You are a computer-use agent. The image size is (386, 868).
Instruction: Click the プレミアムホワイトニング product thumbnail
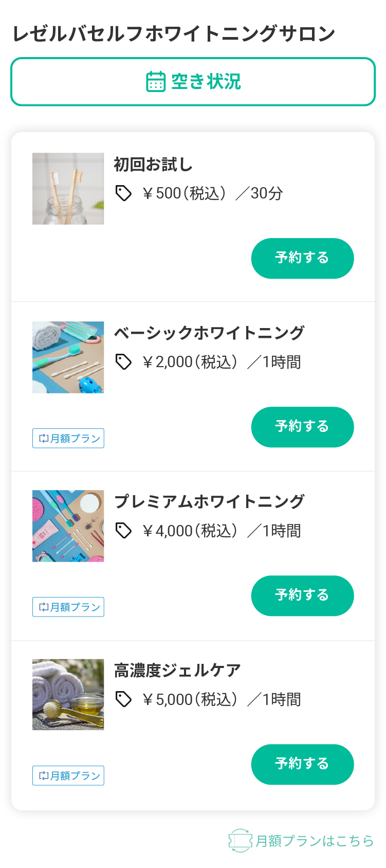(68, 526)
